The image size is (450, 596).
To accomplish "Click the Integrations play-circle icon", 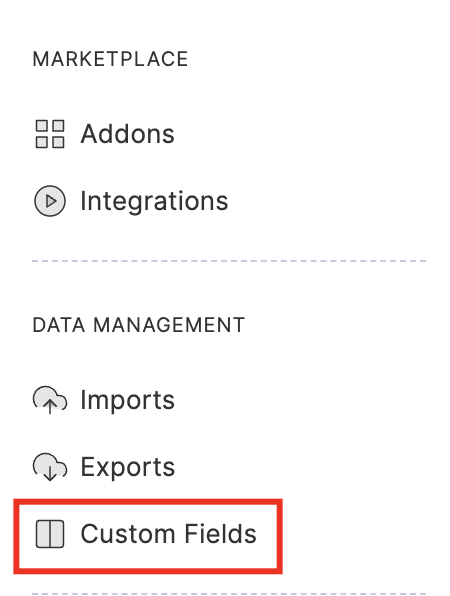I will point(50,201).
